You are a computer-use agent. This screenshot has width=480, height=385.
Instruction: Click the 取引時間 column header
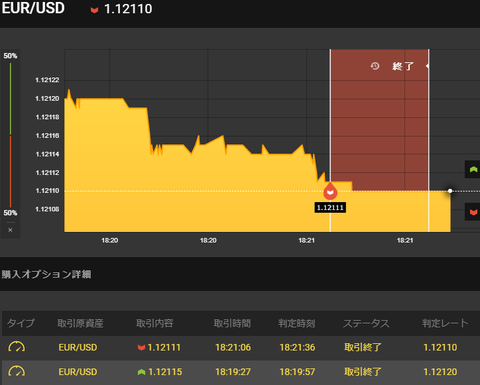coord(232,323)
